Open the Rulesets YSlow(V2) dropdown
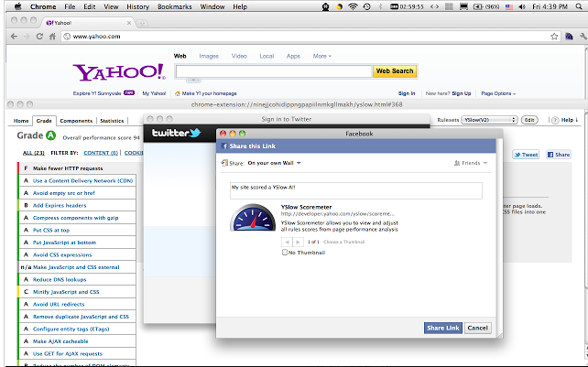 click(489, 120)
